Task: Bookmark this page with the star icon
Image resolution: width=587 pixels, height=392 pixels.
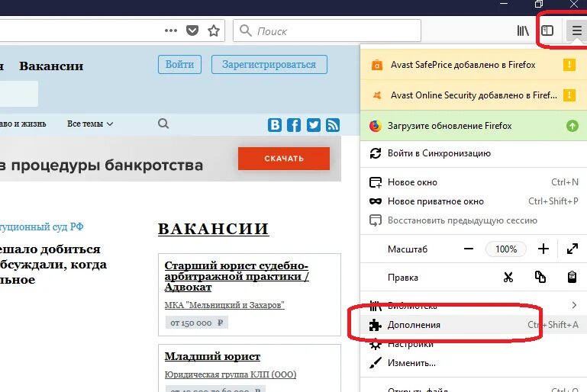Action: [214, 31]
